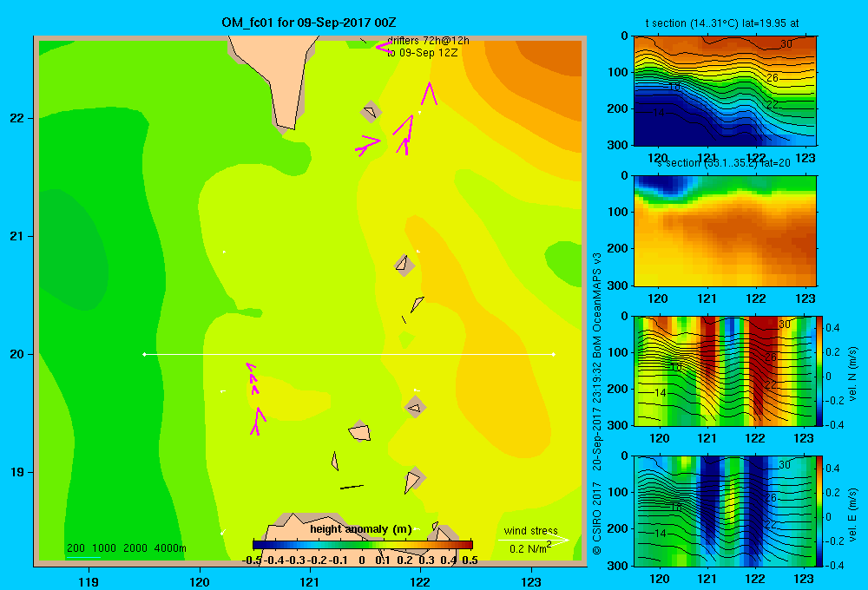Open the northward velocity section panel

725,370
